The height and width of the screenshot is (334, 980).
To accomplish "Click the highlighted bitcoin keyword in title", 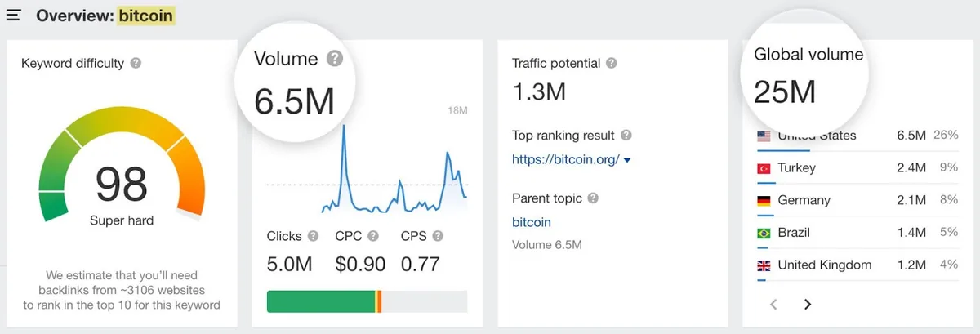I will point(146,16).
